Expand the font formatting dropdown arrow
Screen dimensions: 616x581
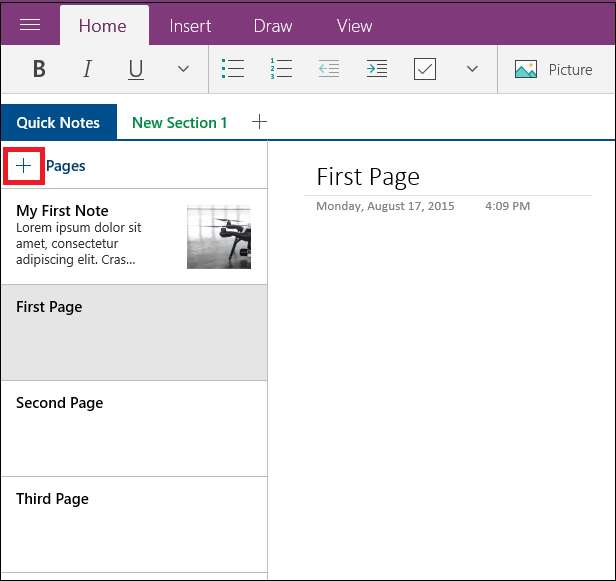(183, 69)
